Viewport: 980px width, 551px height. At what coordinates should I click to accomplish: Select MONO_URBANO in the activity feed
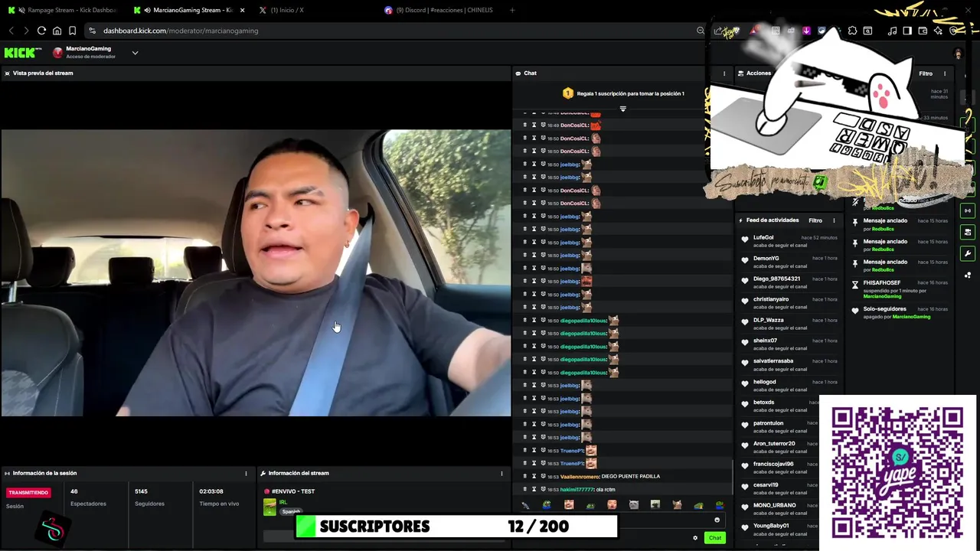pyautogui.click(x=775, y=506)
